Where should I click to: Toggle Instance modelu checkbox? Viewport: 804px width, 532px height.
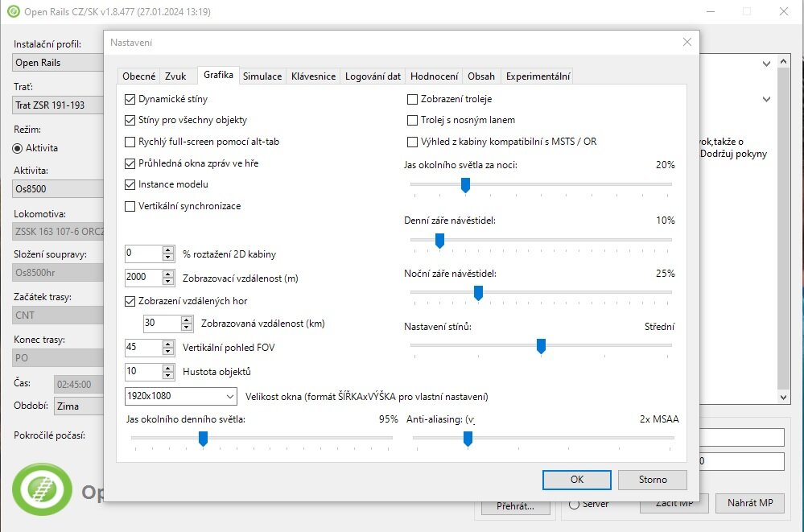click(x=130, y=184)
